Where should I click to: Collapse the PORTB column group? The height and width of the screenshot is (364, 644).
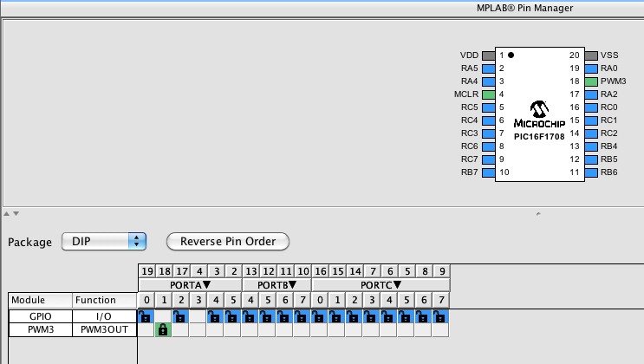coord(293,284)
